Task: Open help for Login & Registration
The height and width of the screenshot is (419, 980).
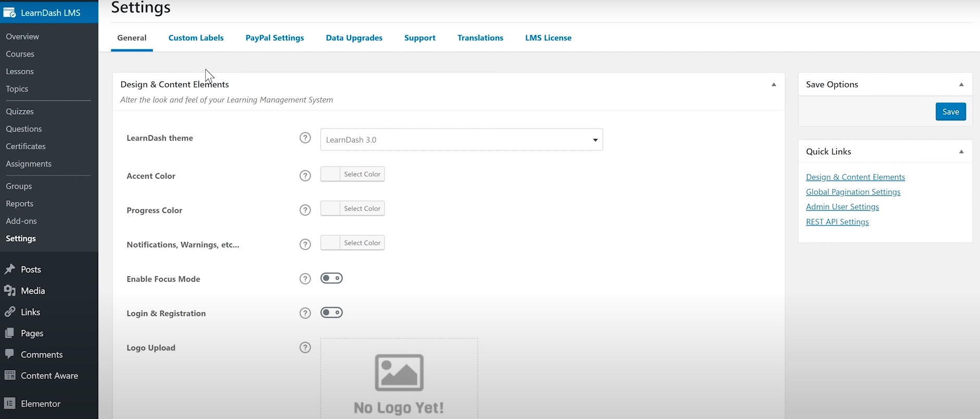Action: tap(305, 313)
